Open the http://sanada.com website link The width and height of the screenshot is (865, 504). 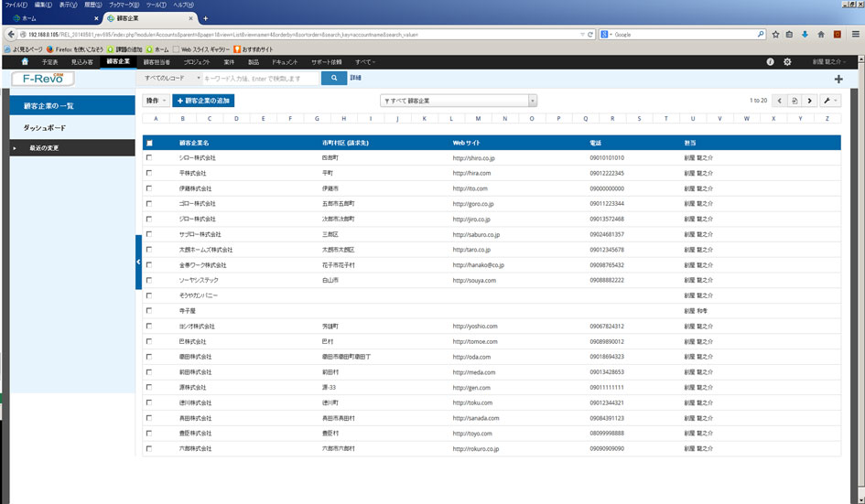476,418
